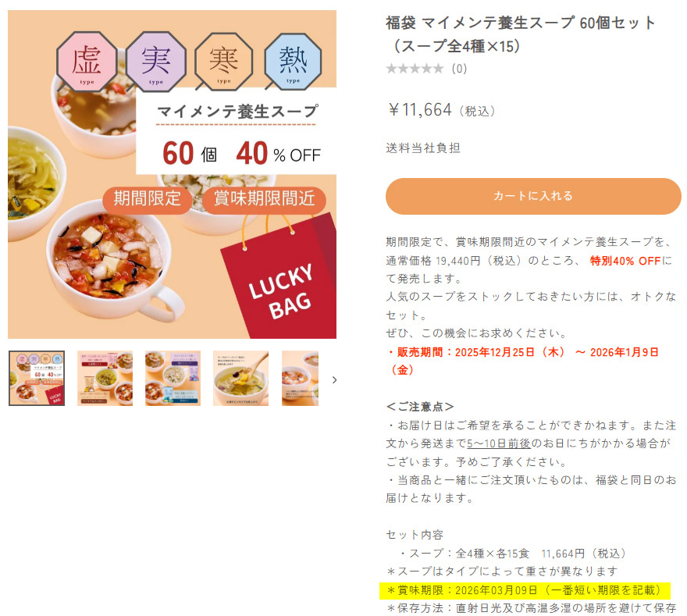Click the pink 虚 type octagon badge
The image size is (687, 616).
(87, 62)
